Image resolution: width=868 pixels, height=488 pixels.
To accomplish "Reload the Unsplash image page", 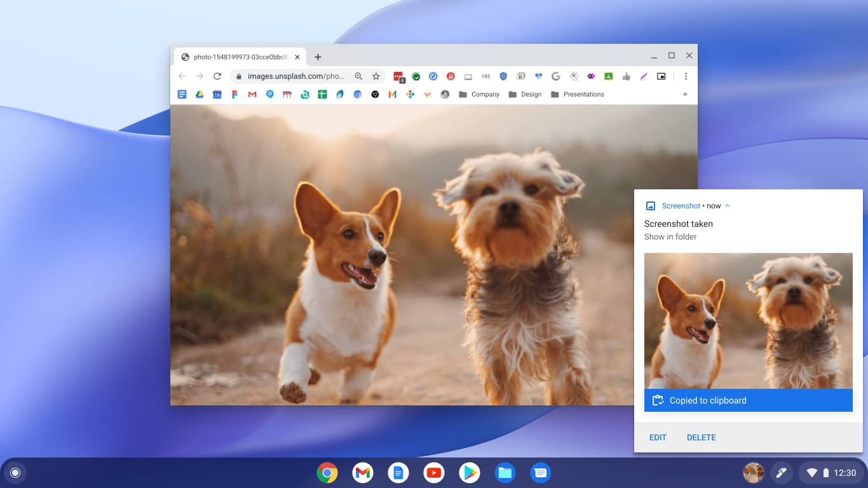I will [x=217, y=76].
